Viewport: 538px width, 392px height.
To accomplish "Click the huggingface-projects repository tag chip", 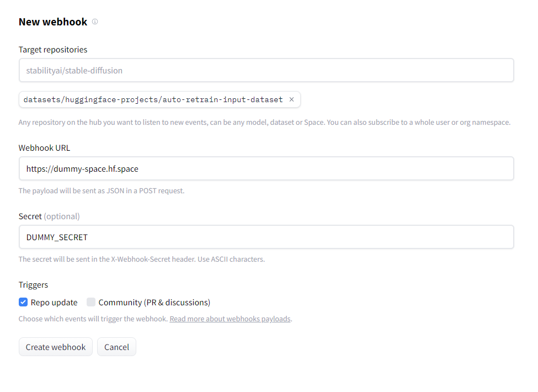I will click(155, 99).
